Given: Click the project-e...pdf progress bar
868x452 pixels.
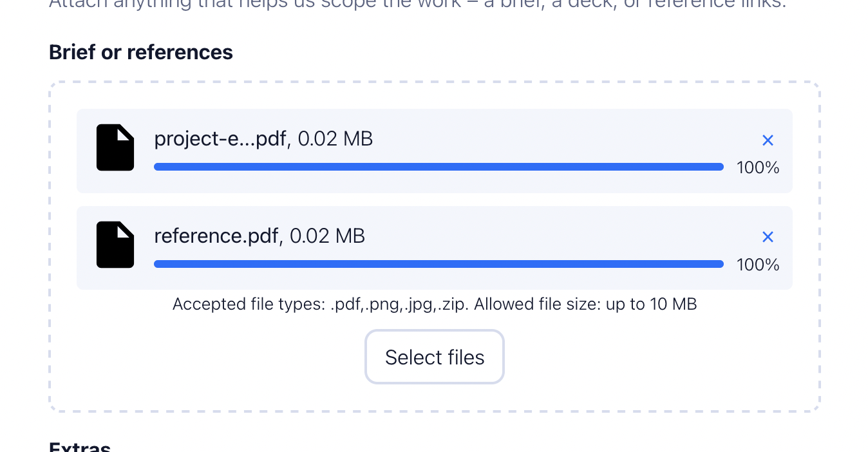Looking at the screenshot, I should 439,167.
